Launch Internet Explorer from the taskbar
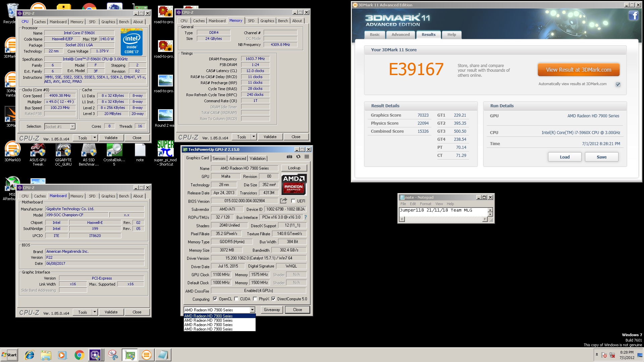This screenshot has height=362, width=644. click(30, 355)
